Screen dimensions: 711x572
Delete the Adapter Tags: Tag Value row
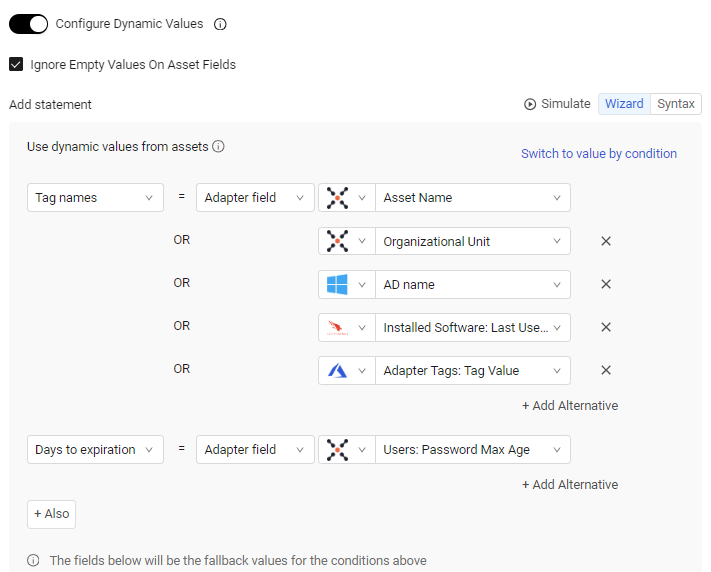tap(606, 370)
